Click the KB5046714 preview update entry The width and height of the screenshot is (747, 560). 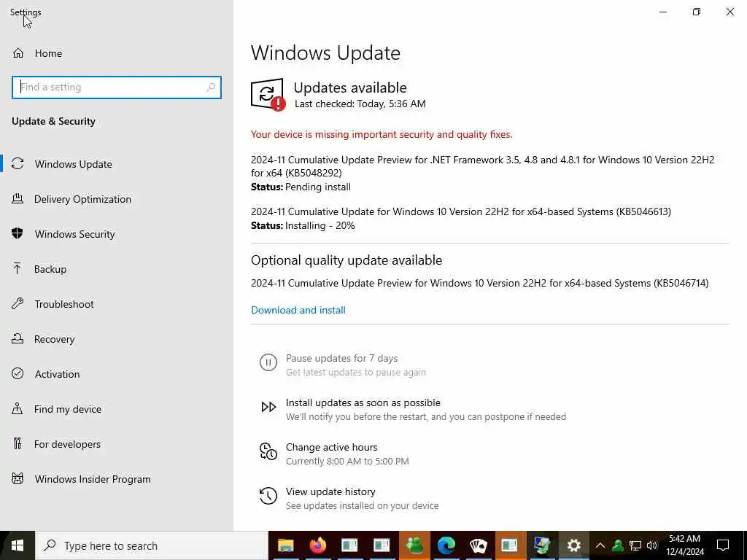480,284
